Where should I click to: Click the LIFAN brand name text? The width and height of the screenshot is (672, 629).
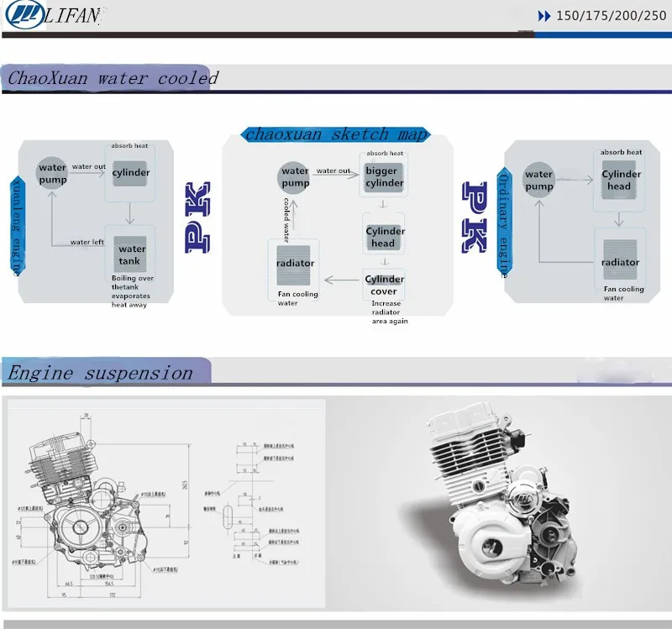tap(72, 16)
